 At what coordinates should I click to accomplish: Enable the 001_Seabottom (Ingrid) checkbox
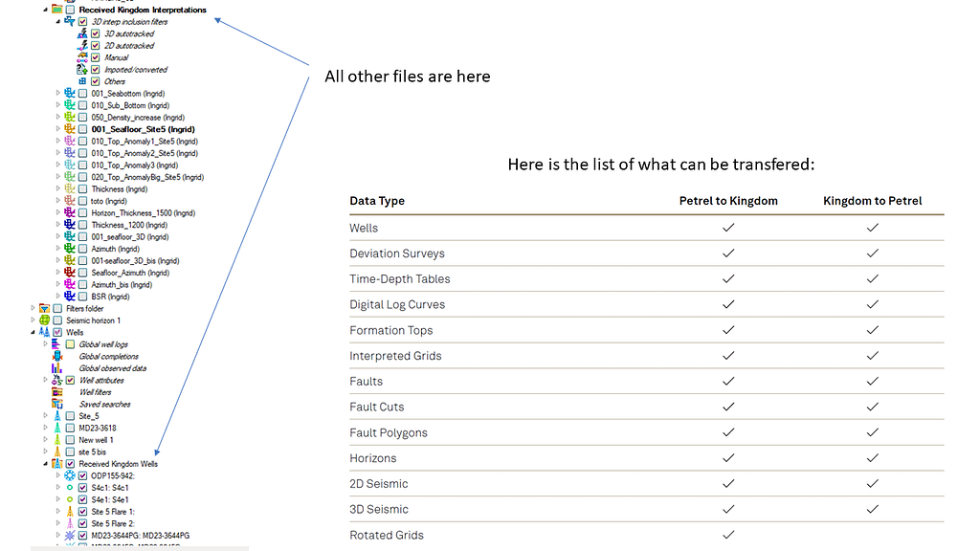pos(82,94)
